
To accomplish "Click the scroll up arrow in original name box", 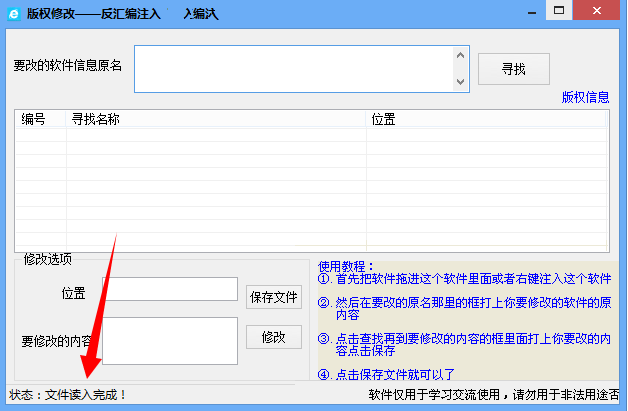I will tap(460, 56).
